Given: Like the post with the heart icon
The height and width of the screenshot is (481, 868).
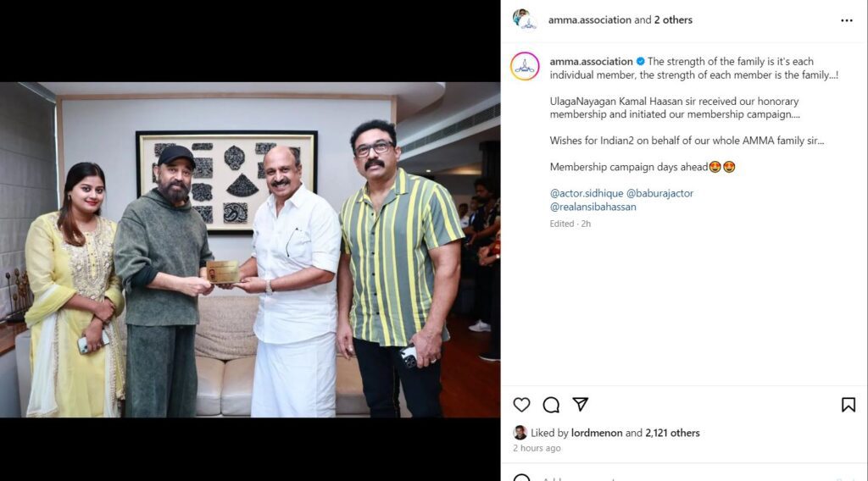Looking at the screenshot, I should [521, 405].
